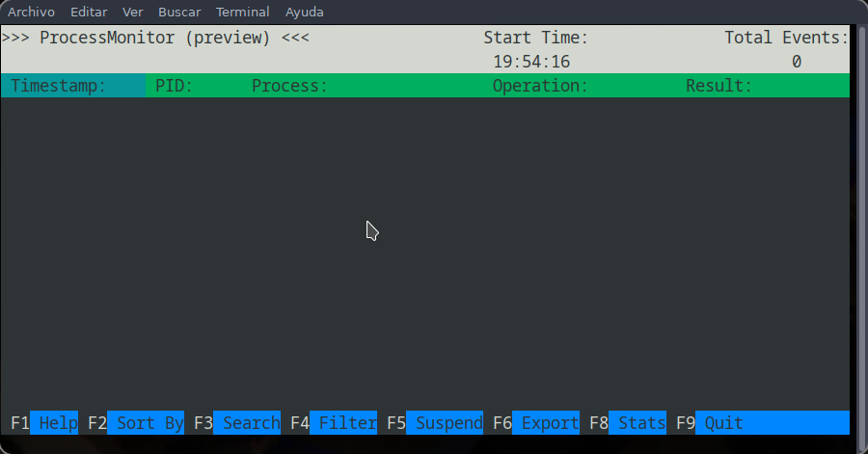868x454 pixels.
Task: Choose the F6 Export option
Action: pyautogui.click(x=536, y=422)
